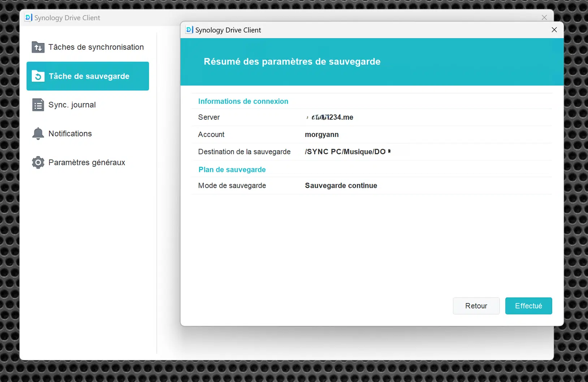Click the Plan de sauvegarde heading

coord(232,170)
